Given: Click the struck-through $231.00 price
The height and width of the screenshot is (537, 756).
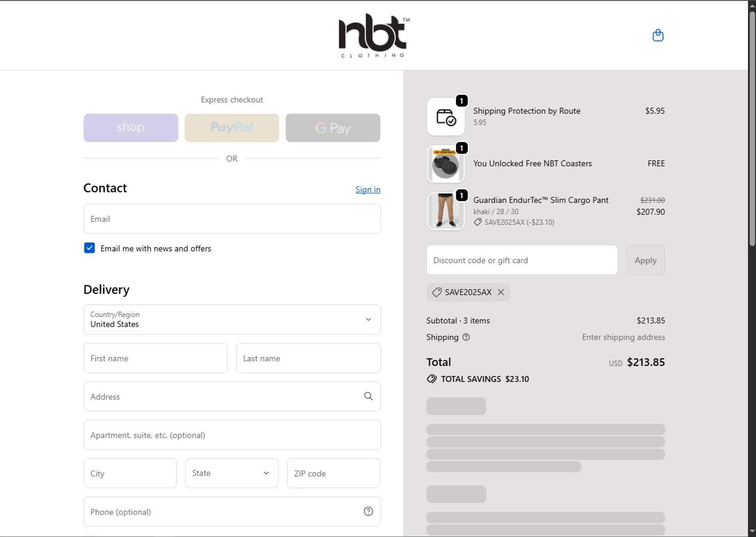Looking at the screenshot, I should pos(653,200).
